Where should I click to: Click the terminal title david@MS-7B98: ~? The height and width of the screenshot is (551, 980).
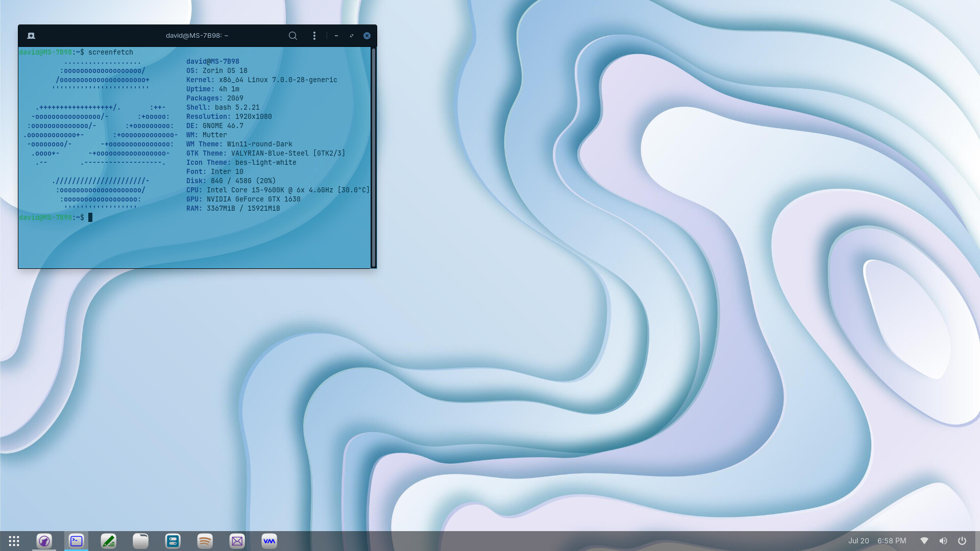point(197,36)
